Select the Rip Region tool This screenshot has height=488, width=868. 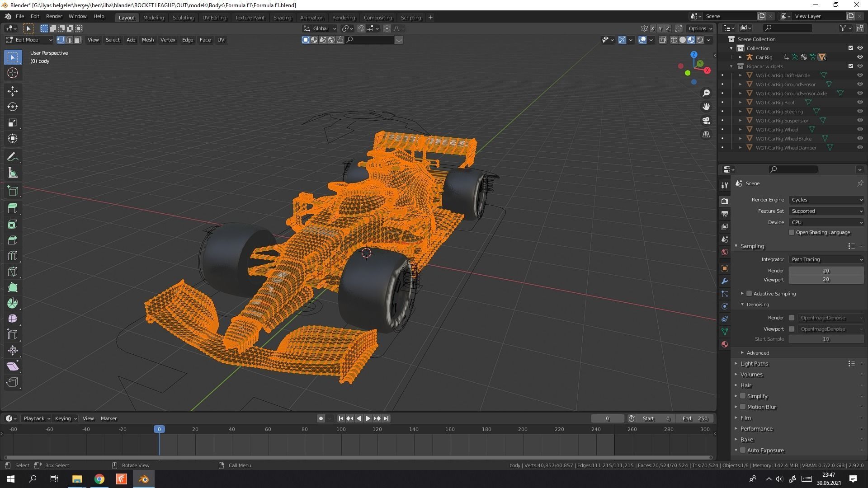click(13, 382)
